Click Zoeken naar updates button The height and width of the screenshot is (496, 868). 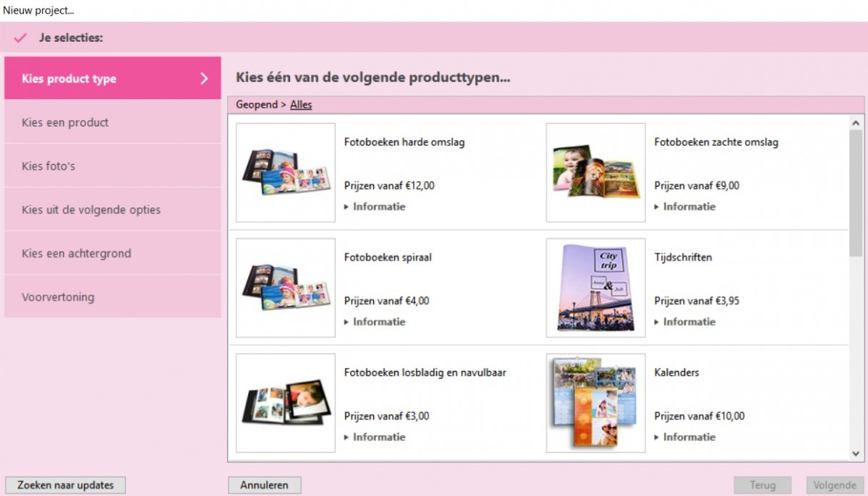click(x=65, y=485)
